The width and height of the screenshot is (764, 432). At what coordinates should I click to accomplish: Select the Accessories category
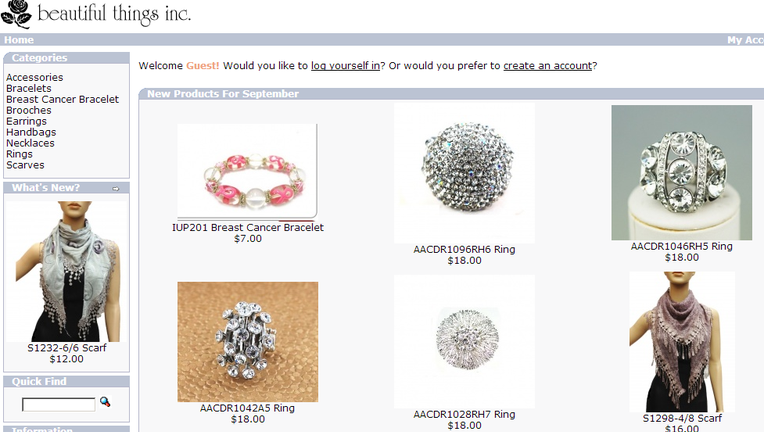point(35,77)
